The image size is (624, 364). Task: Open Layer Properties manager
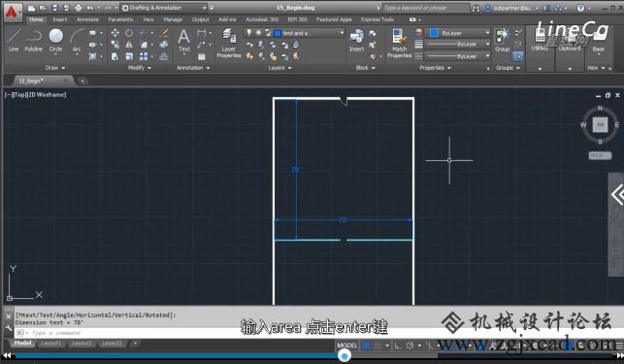(229, 43)
